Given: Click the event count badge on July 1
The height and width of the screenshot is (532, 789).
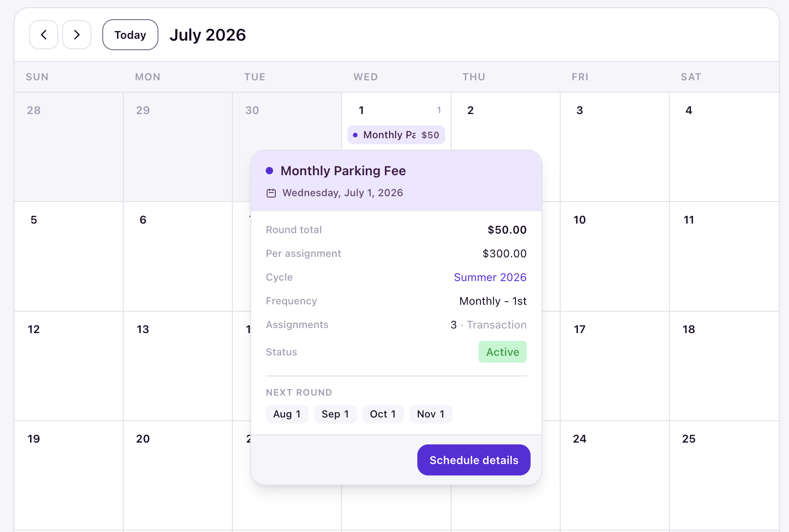Looking at the screenshot, I should click(439, 110).
